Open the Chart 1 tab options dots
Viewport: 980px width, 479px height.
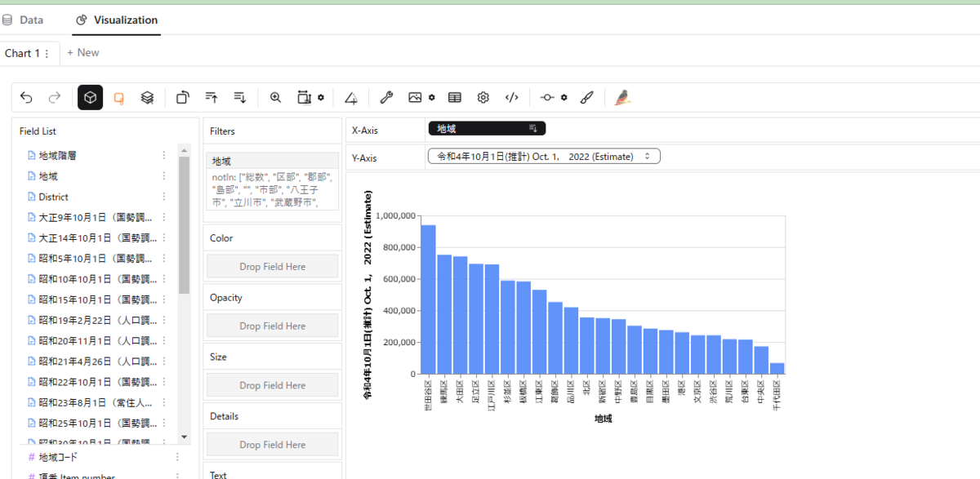point(47,53)
